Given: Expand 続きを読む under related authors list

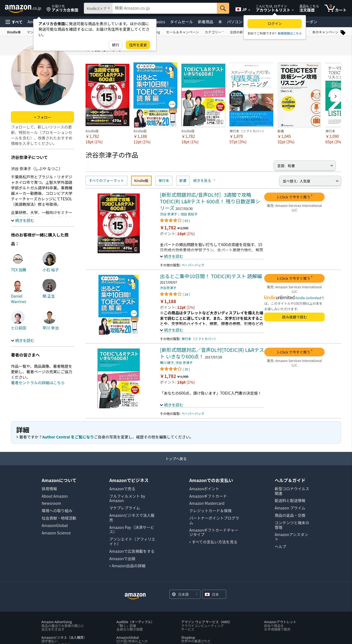Looking at the screenshot, I should [x=23, y=340].
